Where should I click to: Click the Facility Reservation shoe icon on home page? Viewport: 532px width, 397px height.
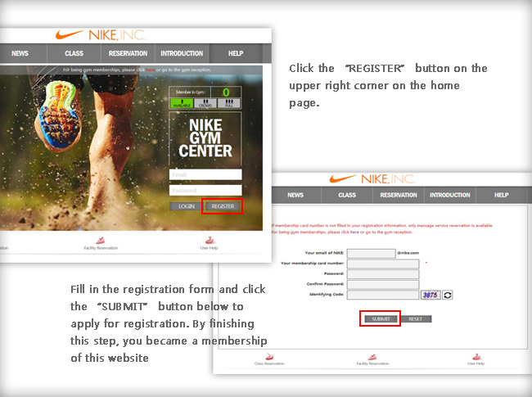[101, 241]
